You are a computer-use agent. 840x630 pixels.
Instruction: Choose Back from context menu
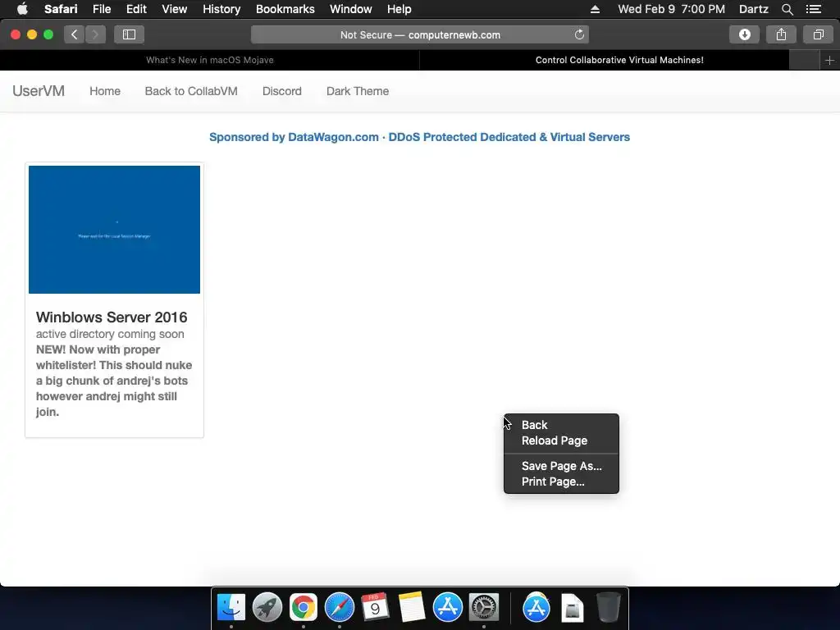[561, 425]
